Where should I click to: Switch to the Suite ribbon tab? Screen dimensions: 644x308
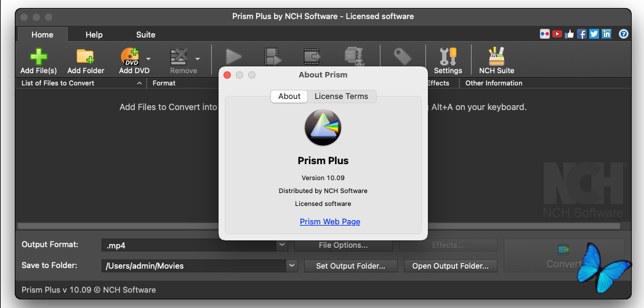146,34
